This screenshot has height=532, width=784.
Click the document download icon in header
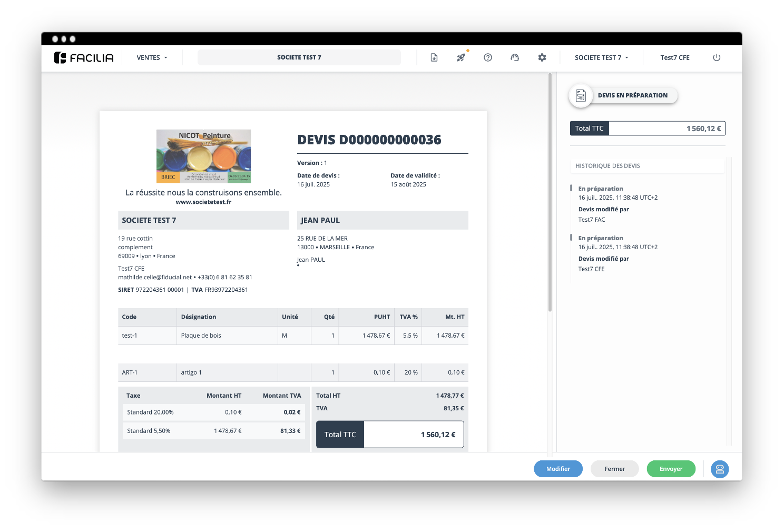(434, 57)
